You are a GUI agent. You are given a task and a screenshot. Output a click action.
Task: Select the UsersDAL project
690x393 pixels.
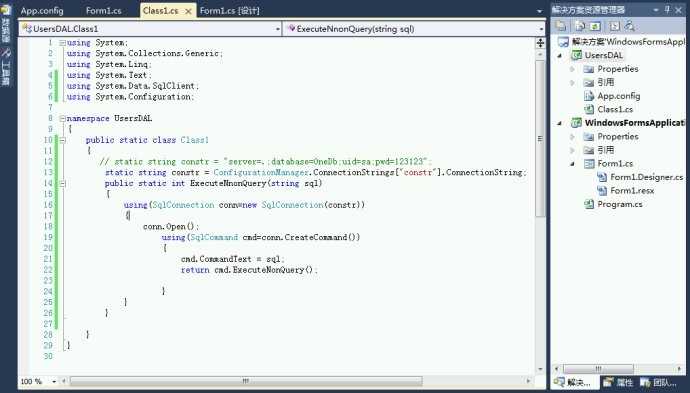coord(604,55)
